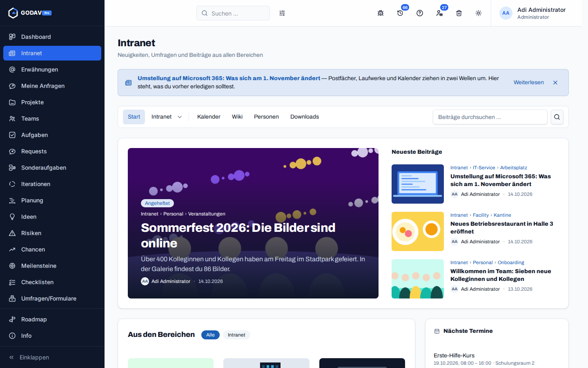Go to Planung
The image size is (588, 368).
(52, 200)
